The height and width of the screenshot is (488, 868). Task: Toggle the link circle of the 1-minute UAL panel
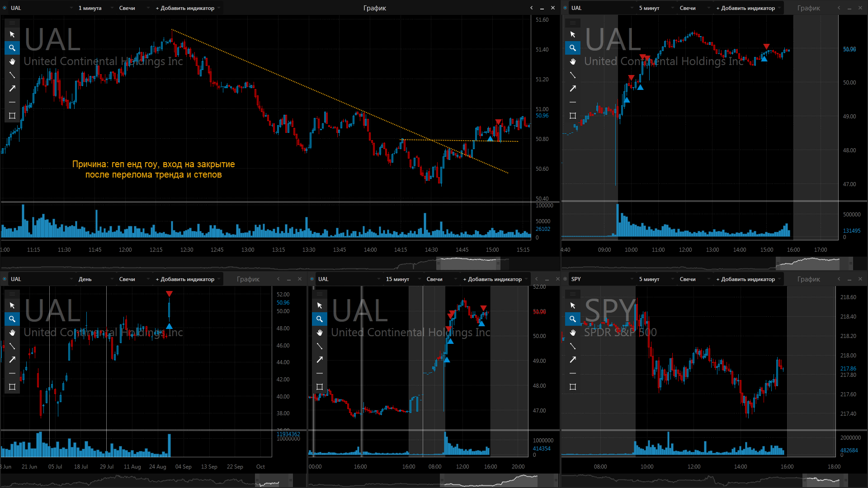coord(5,8)
